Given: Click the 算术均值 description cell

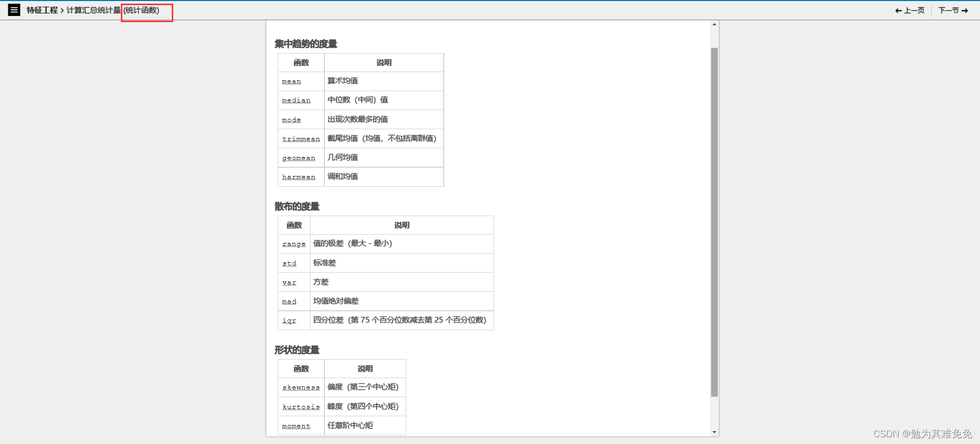Looking at the screenshot, I should click(384, 81).
